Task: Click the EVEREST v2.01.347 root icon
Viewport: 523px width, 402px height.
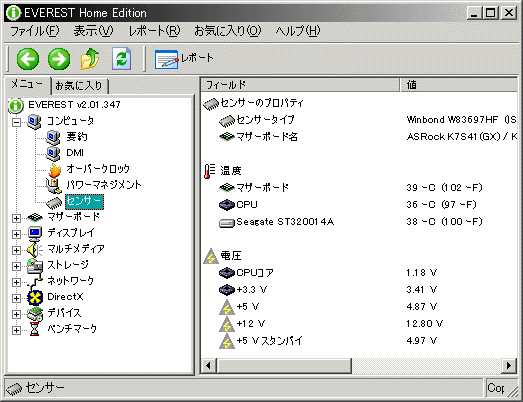Action: (16, 105)
